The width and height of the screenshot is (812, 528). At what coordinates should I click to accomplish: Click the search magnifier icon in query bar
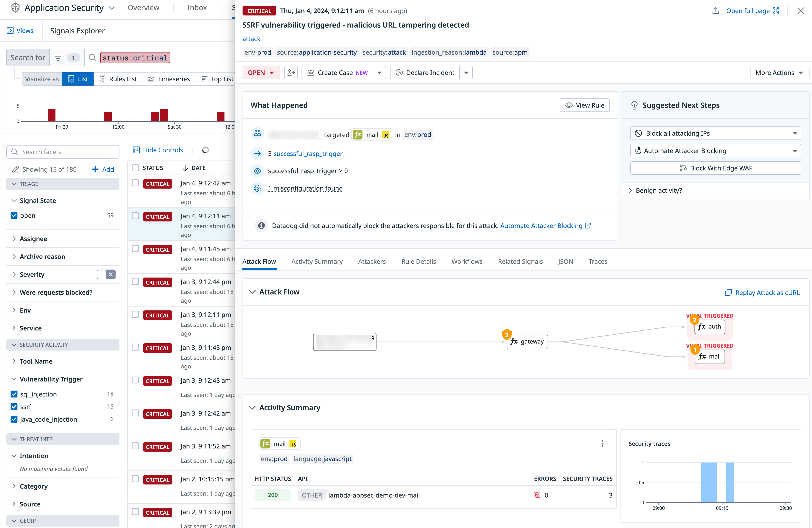coord(92,58)
